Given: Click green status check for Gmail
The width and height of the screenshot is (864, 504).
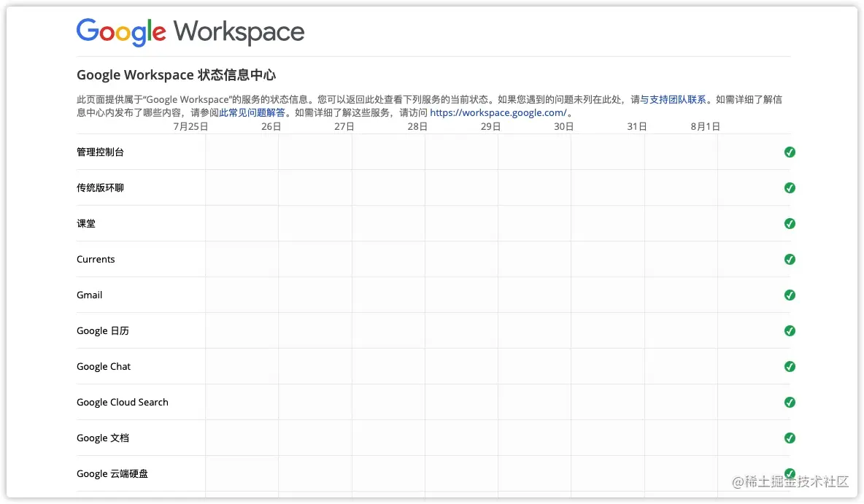Looking at the screenshot, I should [790, 295].
